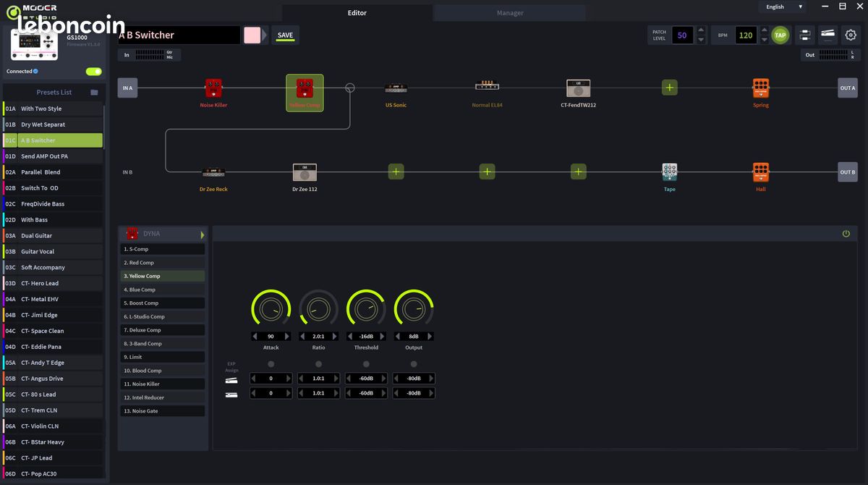Decrease the patch level value
This screenshot has width=868, height=485.
(x=700, y=40)
